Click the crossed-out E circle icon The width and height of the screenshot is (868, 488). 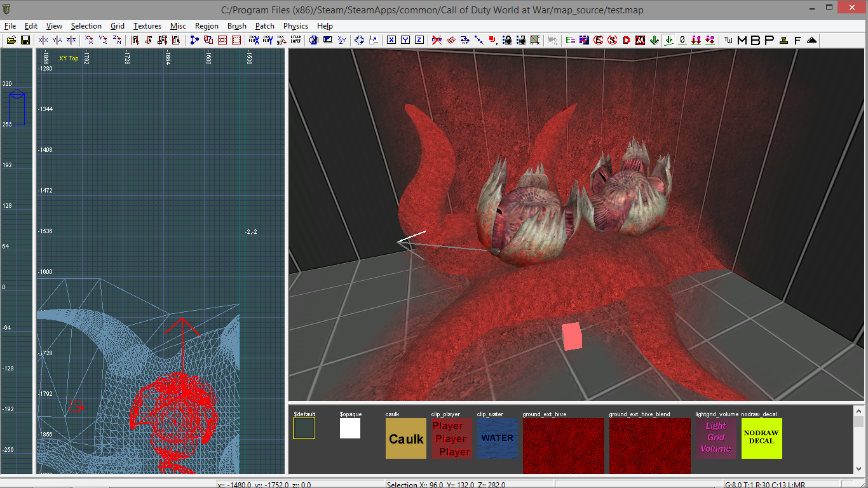599,40
